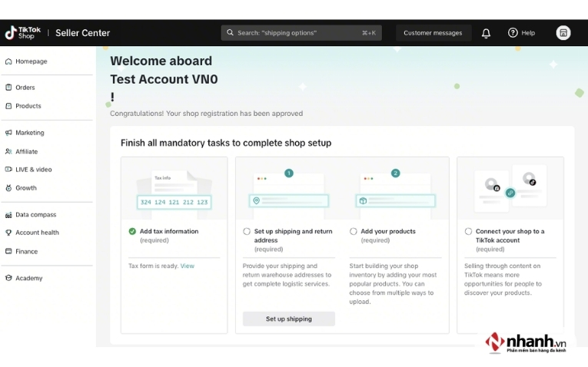Open the shop profile avatar icon
Screen dimensions: 588x367
563,33
